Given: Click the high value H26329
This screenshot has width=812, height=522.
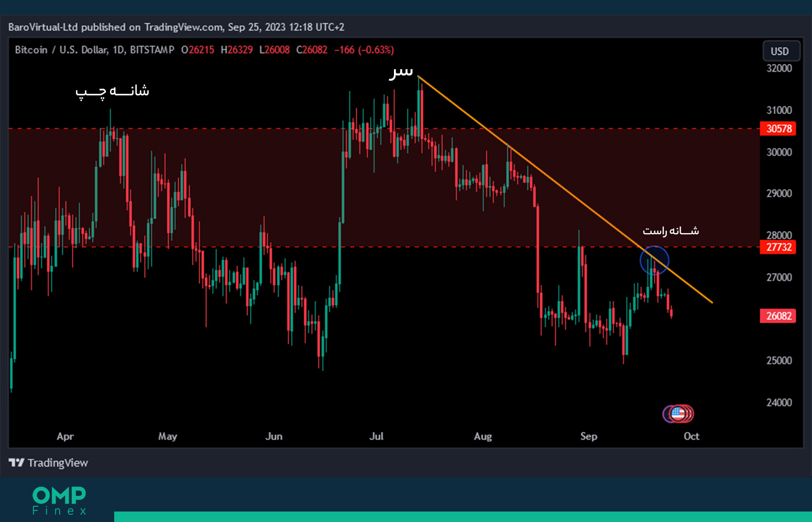Looking at the screenshot, I should point(237,50).
